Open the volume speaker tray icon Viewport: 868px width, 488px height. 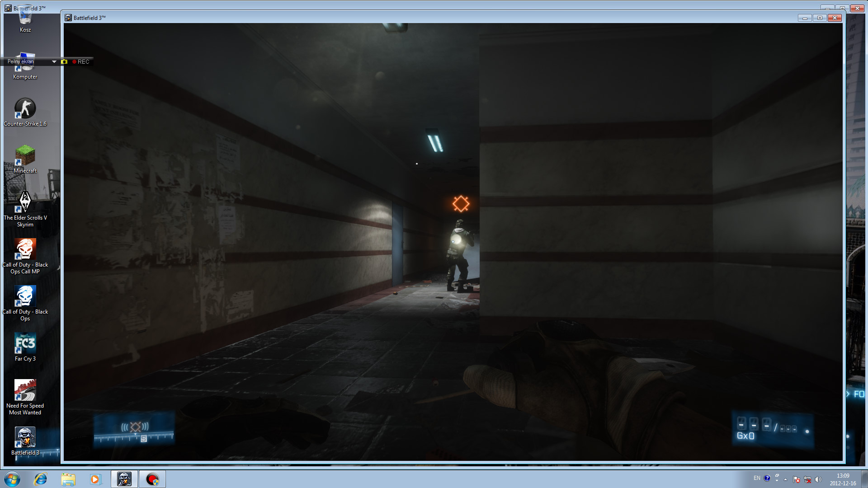click(x=818, y=479)
